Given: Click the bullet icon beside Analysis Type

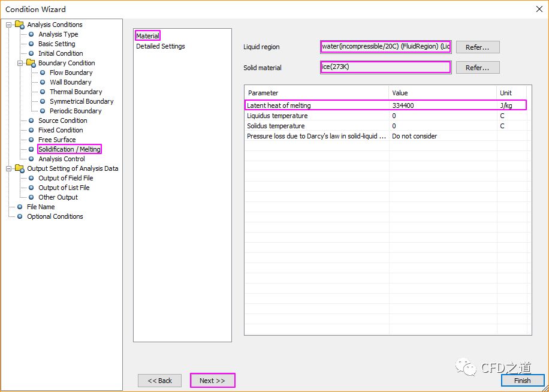Looking at the screenshot, I should tap(31, 34).
